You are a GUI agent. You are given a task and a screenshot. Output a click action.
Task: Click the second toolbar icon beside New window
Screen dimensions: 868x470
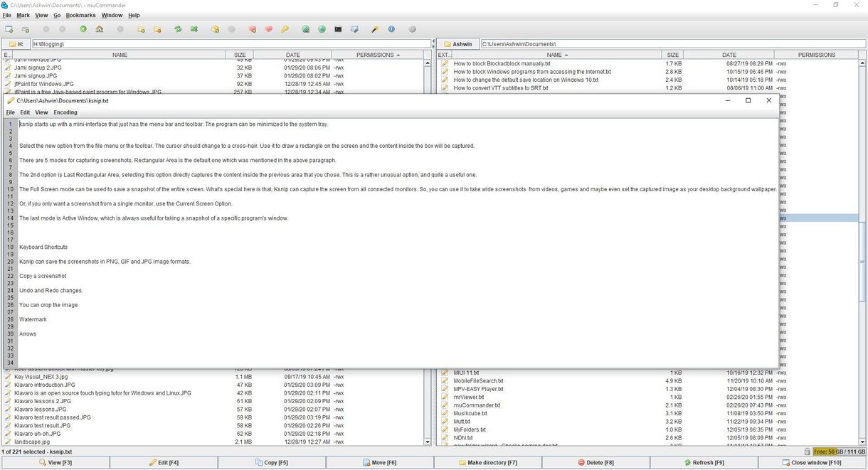point(26,29)
